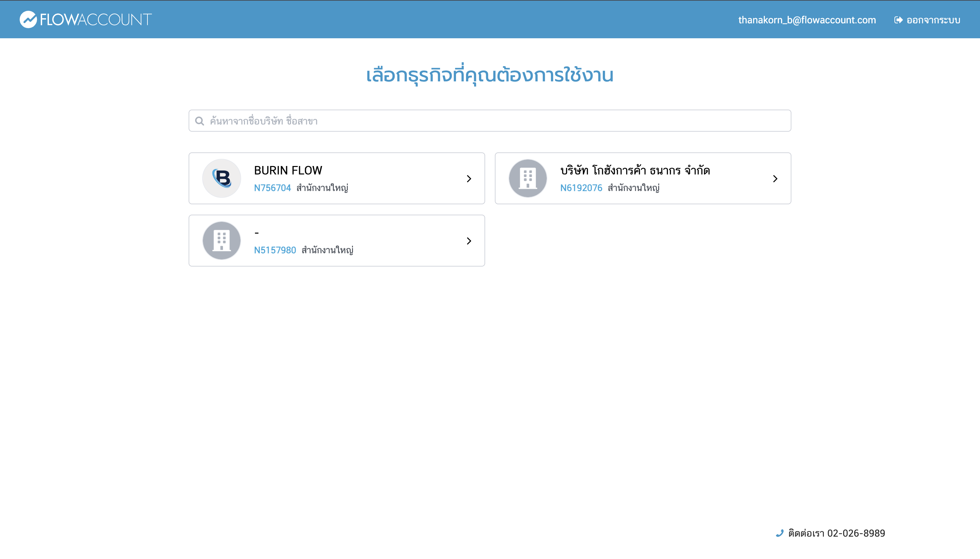Click ออกจากระบบ to log out
The width and height of the screenshot is (980, 559).
(x=933, y=20)
